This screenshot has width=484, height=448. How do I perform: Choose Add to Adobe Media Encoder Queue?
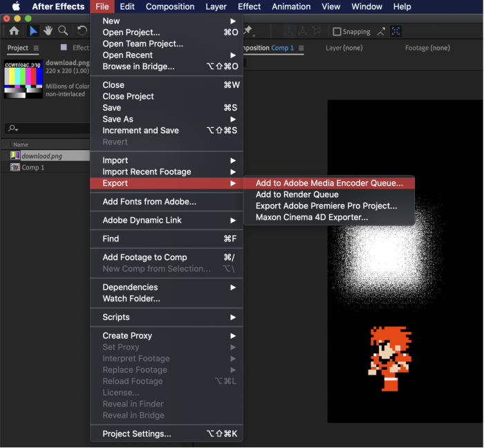(329, 183)
